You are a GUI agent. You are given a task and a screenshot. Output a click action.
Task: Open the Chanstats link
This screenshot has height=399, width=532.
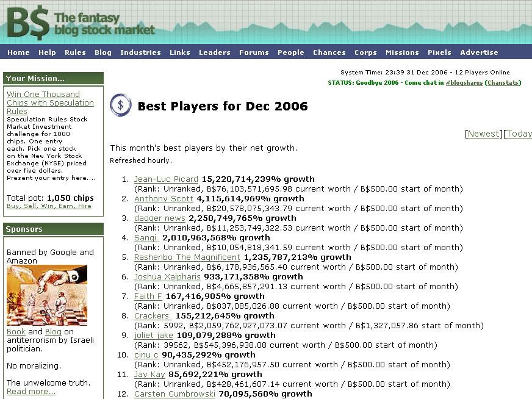503,82
